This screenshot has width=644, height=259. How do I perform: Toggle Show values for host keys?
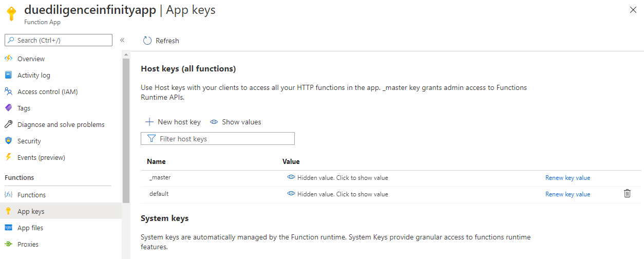[x=236, y=122]
